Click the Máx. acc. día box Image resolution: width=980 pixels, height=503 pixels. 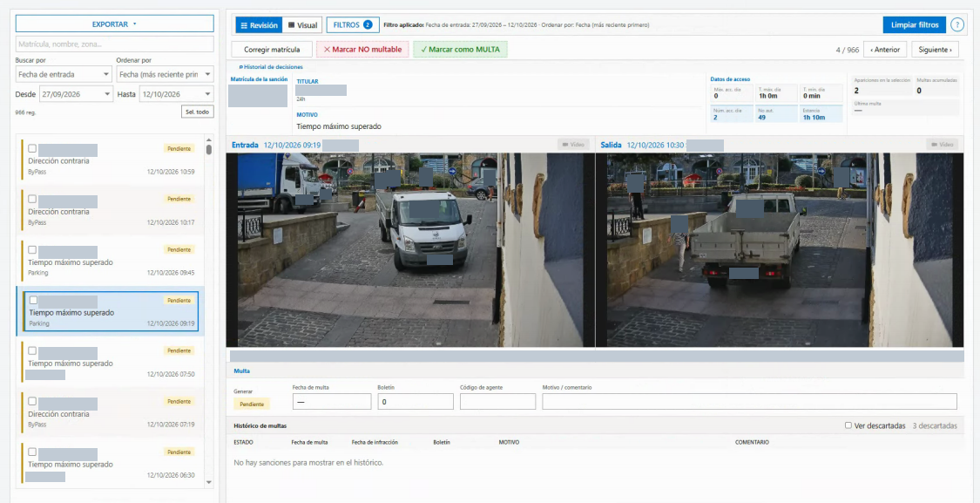tap(732, 93)
